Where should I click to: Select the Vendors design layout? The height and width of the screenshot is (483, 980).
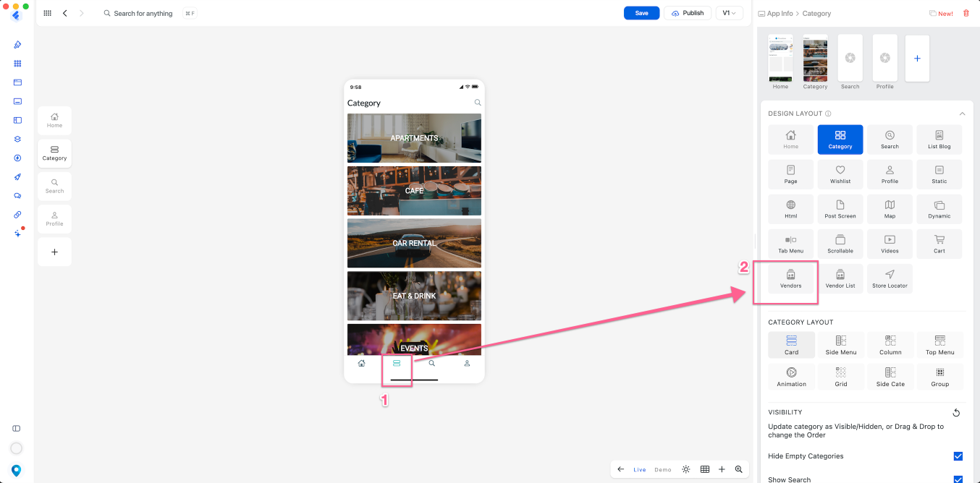pyautogui.click(x=790, y=278)
